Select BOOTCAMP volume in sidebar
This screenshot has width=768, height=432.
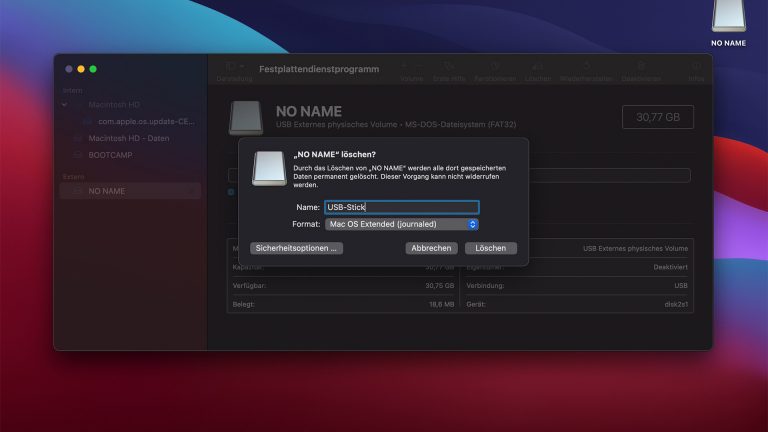click(110, 155)
